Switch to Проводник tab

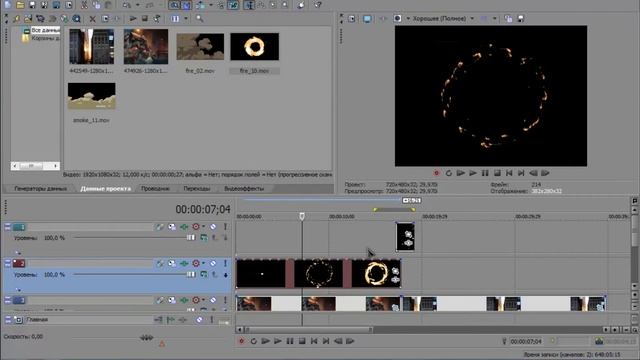coord(155,189)
